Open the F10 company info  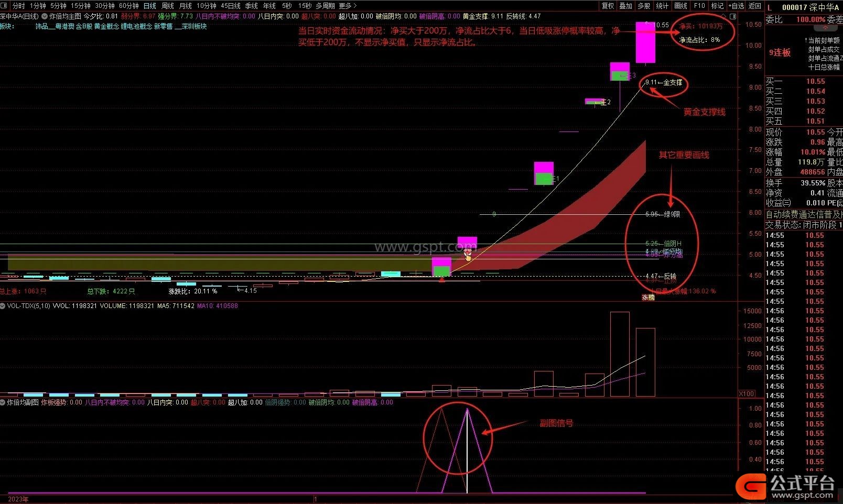(699, 6)
